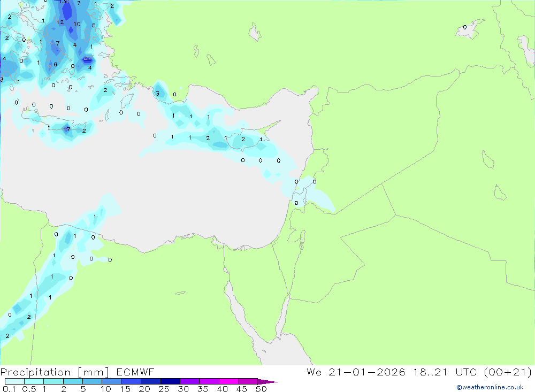Screen dimensions: 535x392
Task: Click the 20–25 mm legend color swatch
Action: click(x=151, y=381)
